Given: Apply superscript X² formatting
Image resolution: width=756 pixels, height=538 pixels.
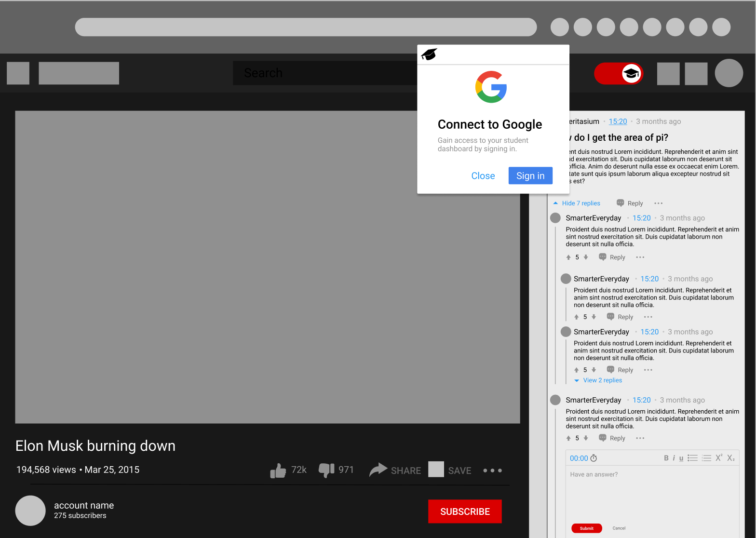Looking at the screenshot, I should [x=719, y=457].
